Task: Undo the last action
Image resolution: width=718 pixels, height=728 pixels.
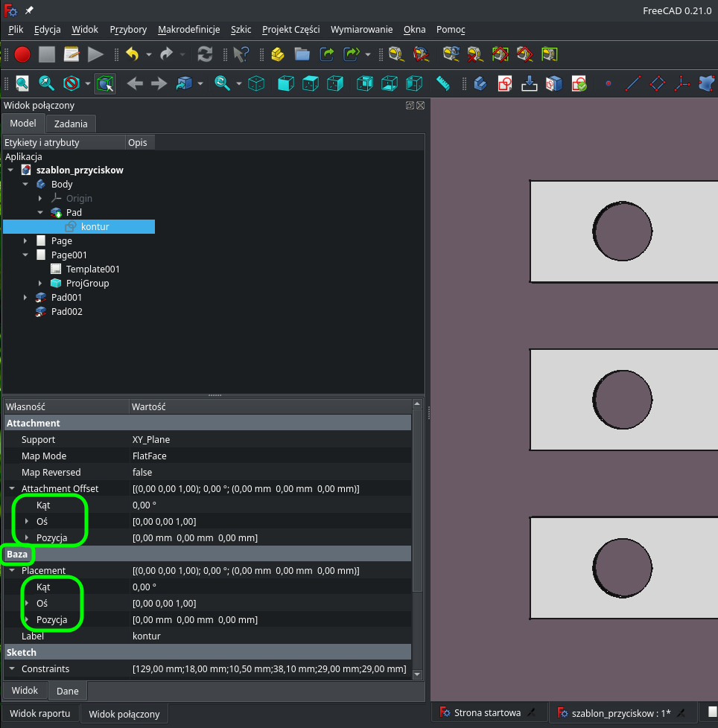Action: (x=133, y=54)
